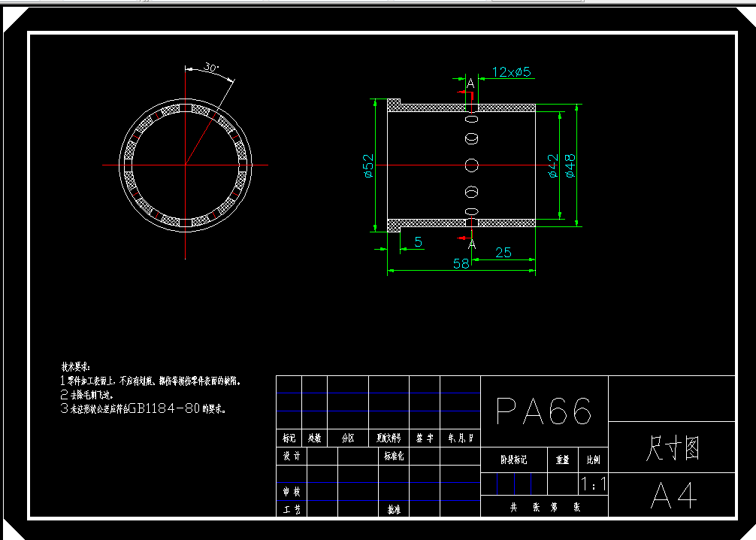756x540 pixels.
Task: Select the hatched flange block at upper-left of section view
Action: point(394,105)
